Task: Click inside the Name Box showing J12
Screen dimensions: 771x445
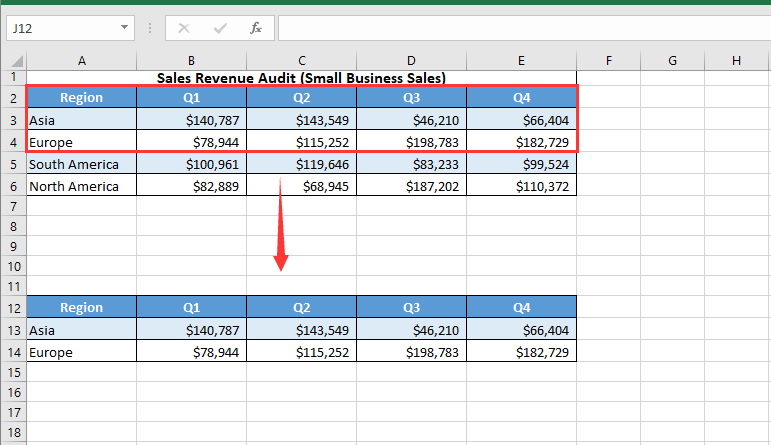Action: click(60, 28)
